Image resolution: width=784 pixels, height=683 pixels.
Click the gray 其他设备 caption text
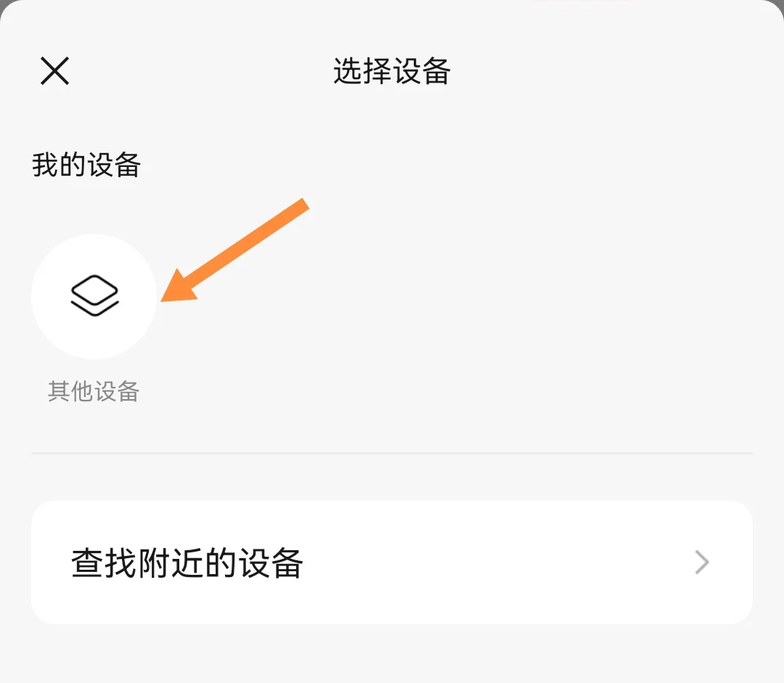coord(94,391)
